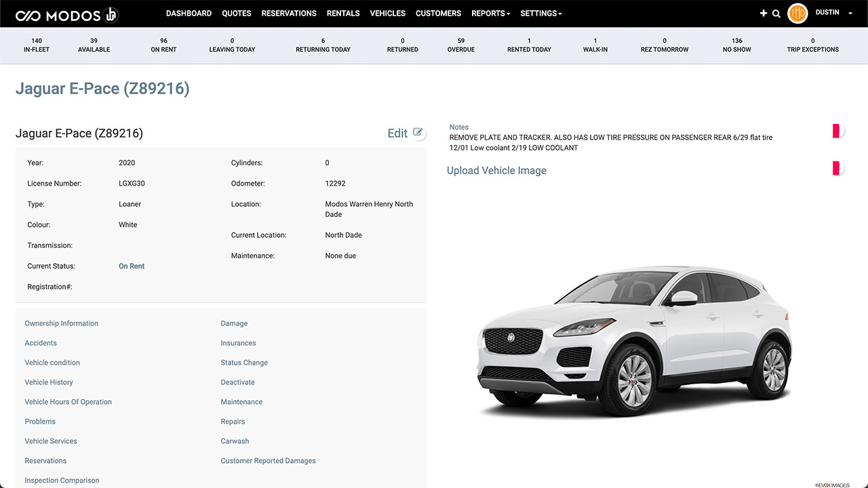868x488 pixels.
Task: Click the orange user avatar
Action: pyautogui.click(x=797, y=13)
